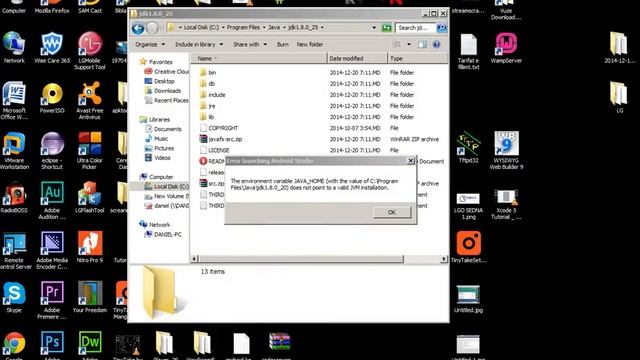640x360 pixels.
Task: Select the include folder
Action: 216,95
